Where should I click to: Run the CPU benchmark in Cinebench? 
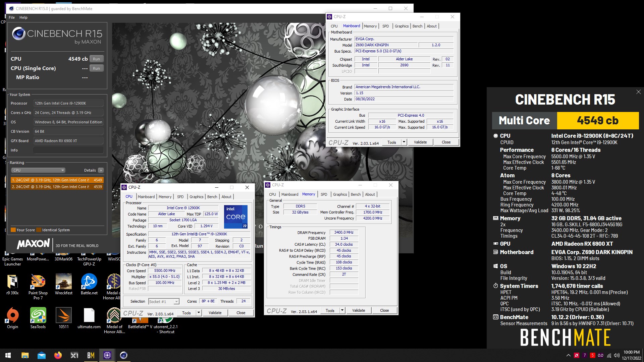[96, 59]
